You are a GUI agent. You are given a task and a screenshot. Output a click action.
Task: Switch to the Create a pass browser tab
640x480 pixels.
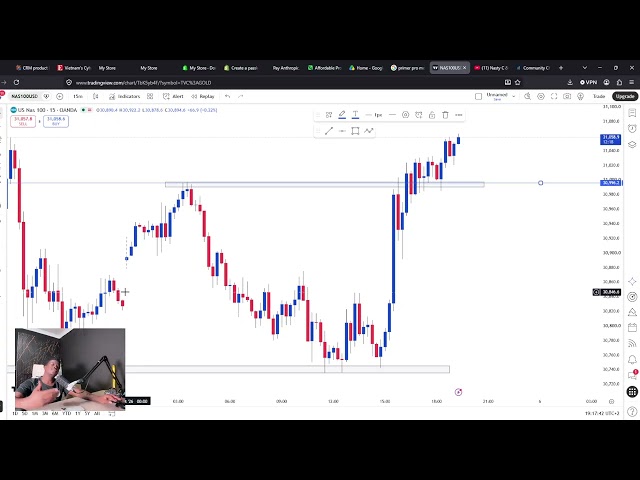[x=241, y=68]
